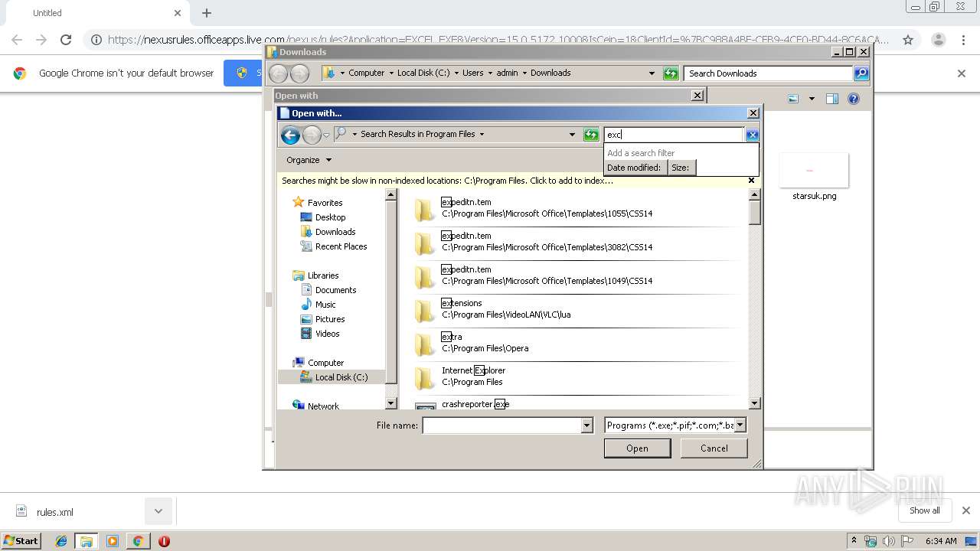Viewport: 980px width, 551px height.
Task: Reload the Chrome page
Action: (x=66, y=40)
